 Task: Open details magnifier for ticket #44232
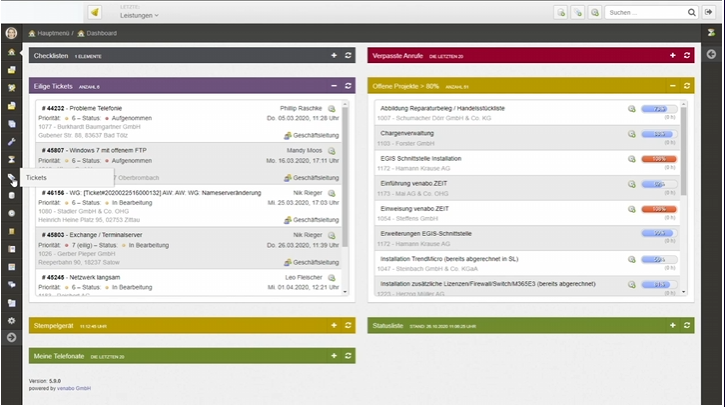(x=332, y=109)
